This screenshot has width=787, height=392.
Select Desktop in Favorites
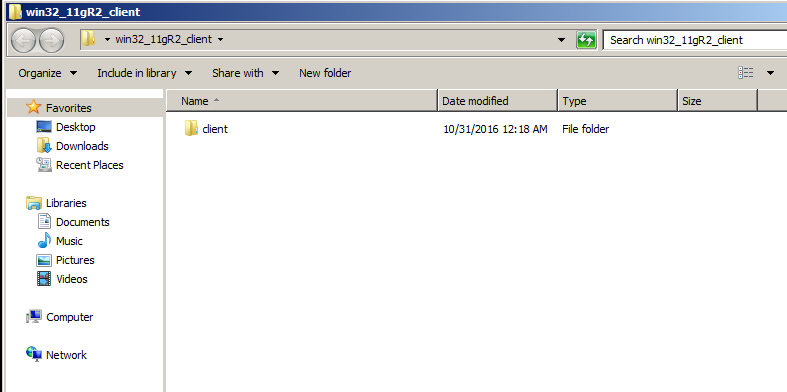coord(76,127)
